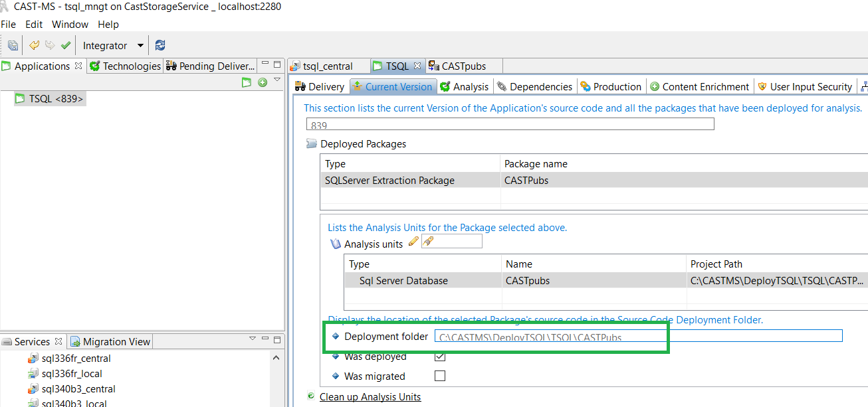Click the Clean up Analysis Units link
Screen dimensions: 868x407
point(370,397)
